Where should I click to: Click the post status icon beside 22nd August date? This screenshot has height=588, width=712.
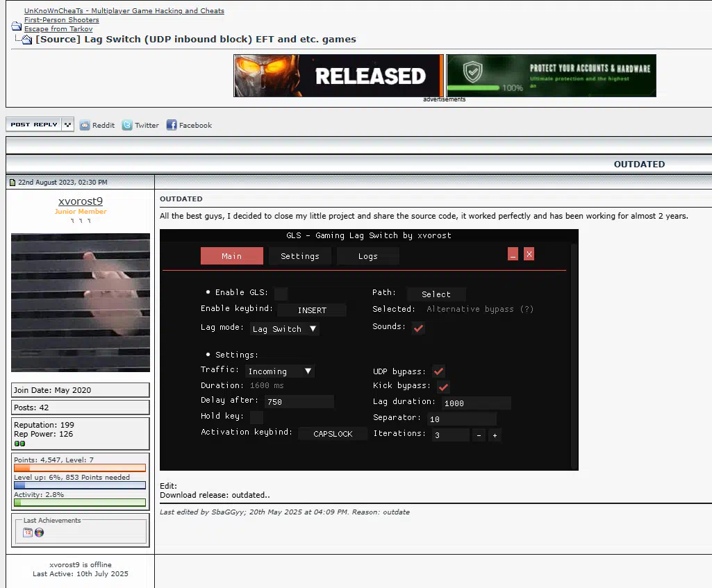[x=13, y=183]
